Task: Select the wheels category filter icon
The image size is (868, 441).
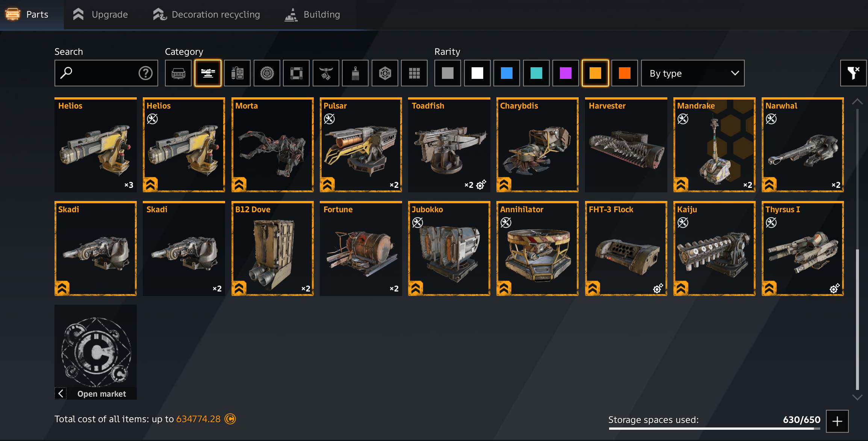Action: [x=267, y=73]
